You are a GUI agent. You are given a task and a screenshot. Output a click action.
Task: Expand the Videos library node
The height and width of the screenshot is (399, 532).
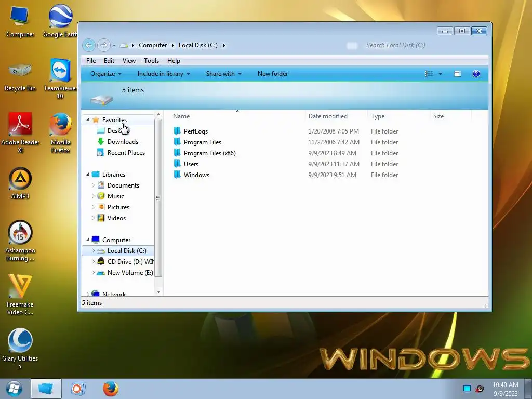pos(93,218)
